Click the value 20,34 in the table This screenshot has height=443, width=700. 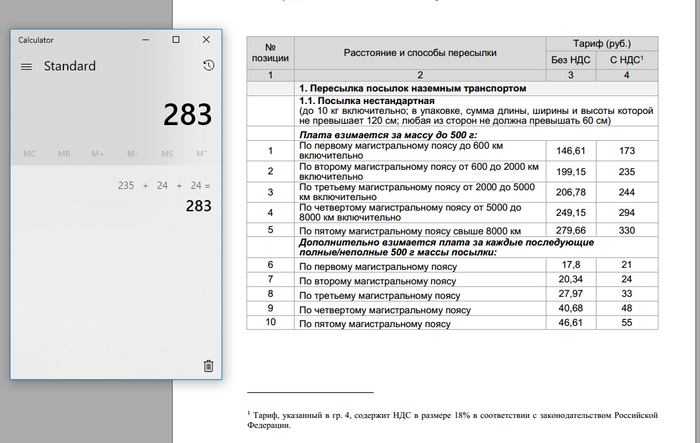[571, 279]
